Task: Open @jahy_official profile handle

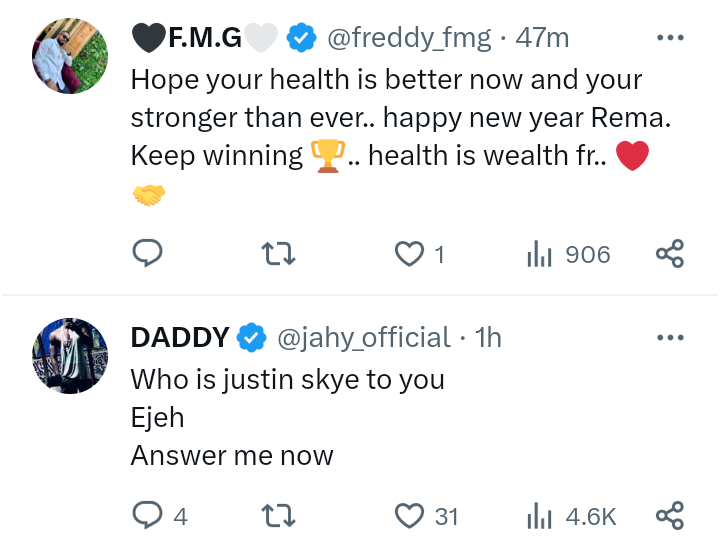Action: 362,338
